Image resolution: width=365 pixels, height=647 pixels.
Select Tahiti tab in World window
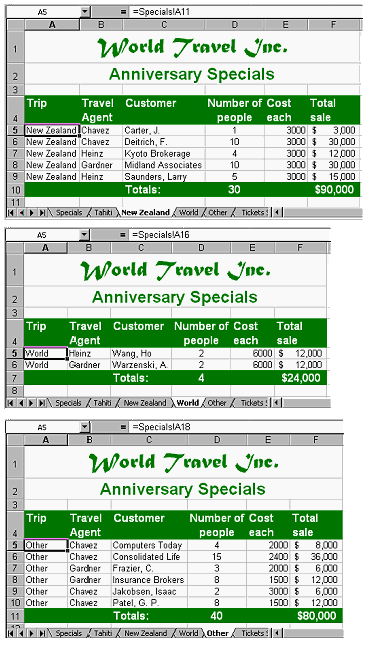click(x=103, y=403)
